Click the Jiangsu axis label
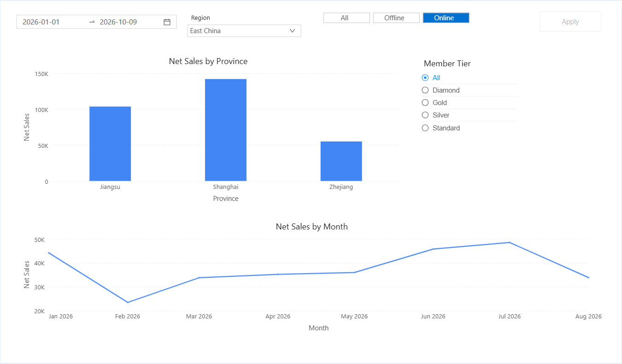 (110, 187)
